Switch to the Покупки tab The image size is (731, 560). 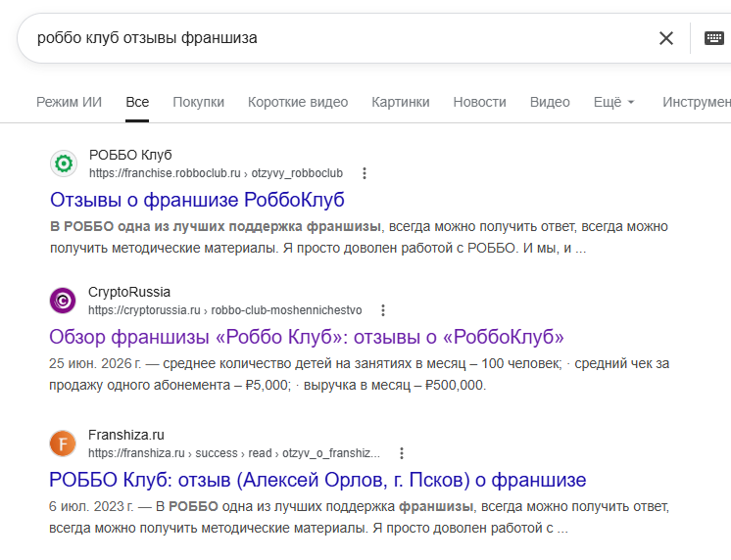[199, 102]
